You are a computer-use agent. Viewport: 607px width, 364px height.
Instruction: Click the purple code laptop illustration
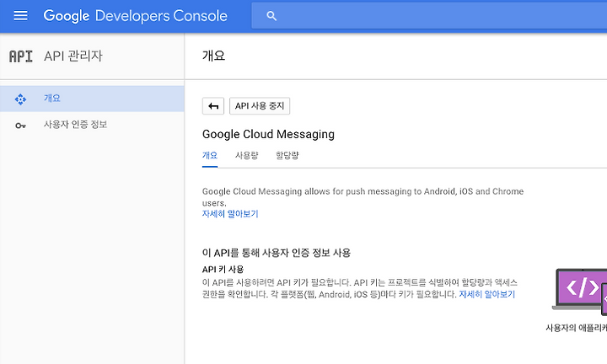(x=580, y=292)
